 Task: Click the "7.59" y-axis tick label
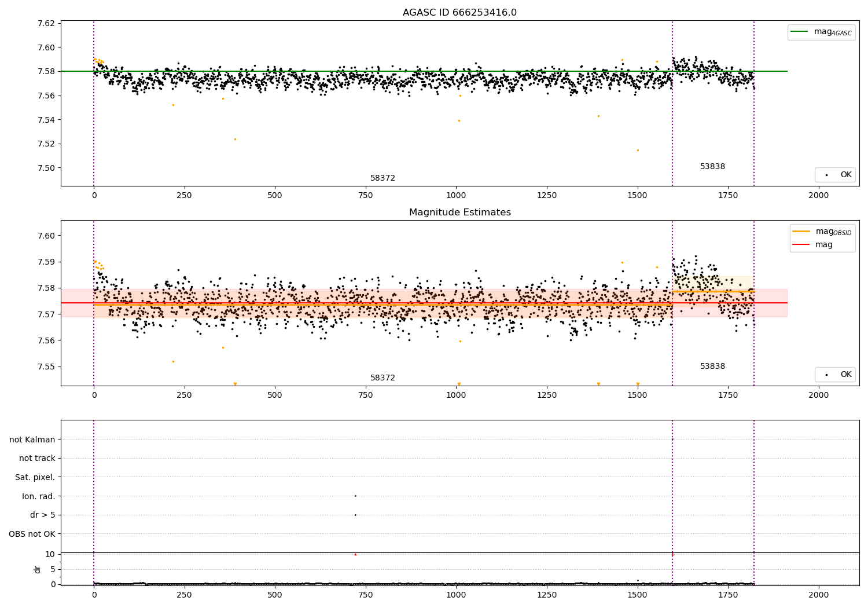coord(46,262)
